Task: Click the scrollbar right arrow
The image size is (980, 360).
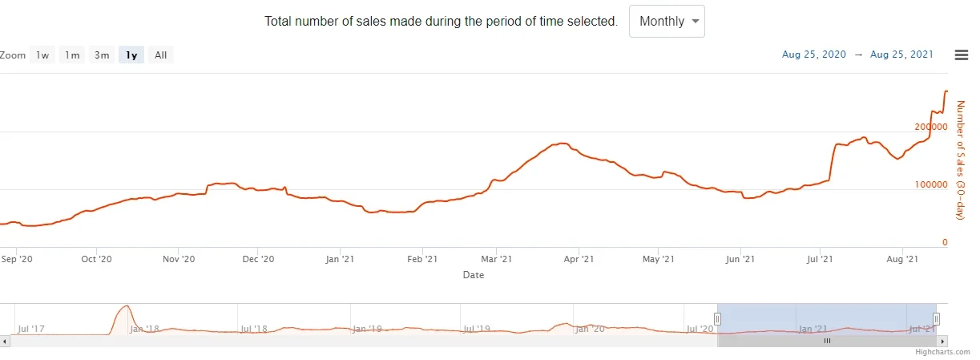Action: click(944, 341)
